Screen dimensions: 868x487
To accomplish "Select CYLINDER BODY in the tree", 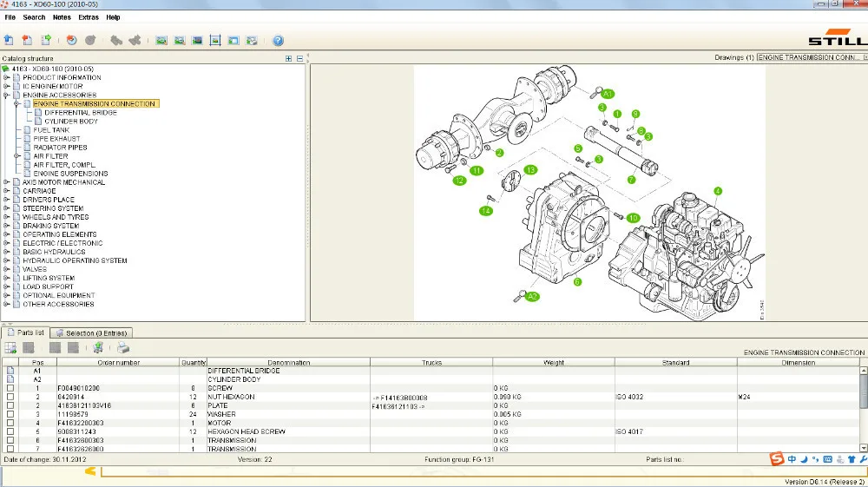I will point(71,122).
